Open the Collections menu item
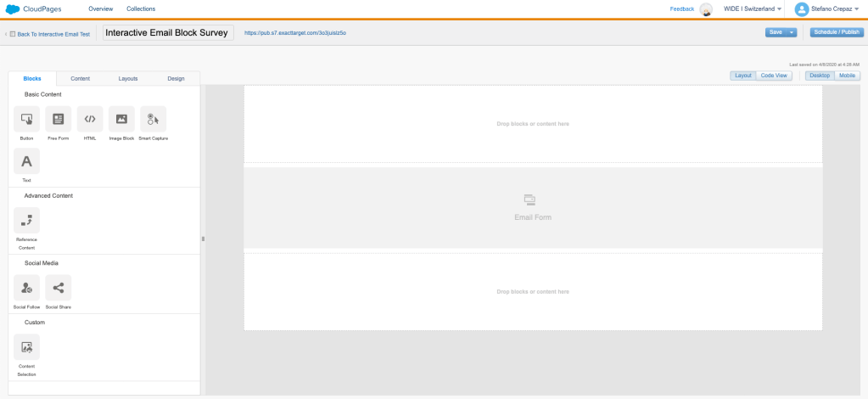 [141, 8]
